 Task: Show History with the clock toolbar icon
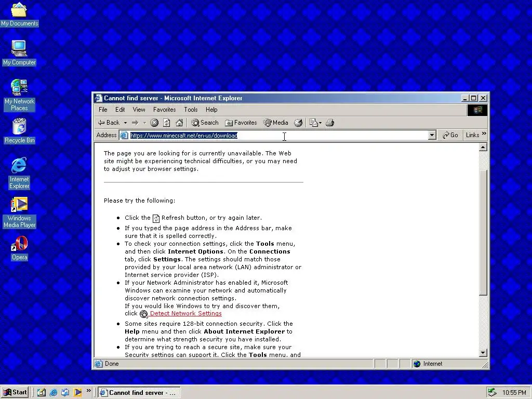pos(298,123)
